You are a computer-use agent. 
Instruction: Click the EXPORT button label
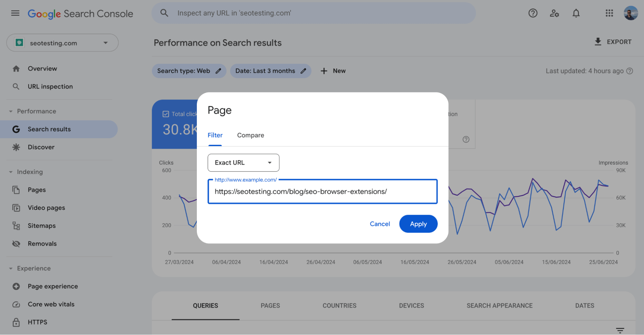[x=619, y=42]
